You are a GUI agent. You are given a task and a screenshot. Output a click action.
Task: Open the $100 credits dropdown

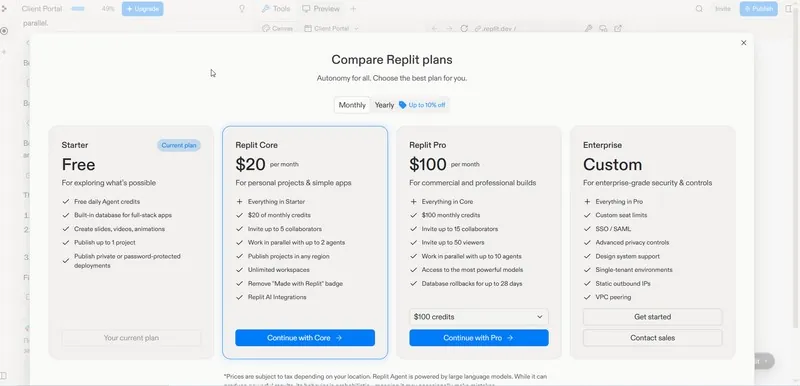[x=479, y=317]
